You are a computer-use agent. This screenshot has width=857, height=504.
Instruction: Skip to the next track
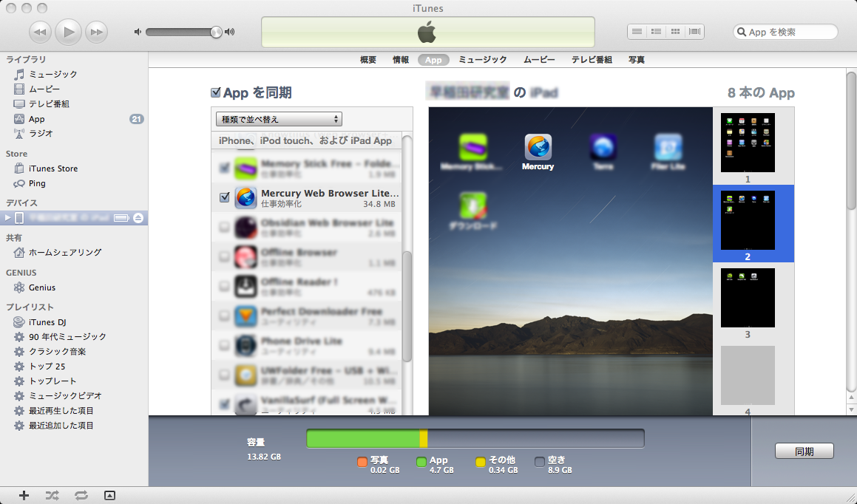(x=97, y=33)
